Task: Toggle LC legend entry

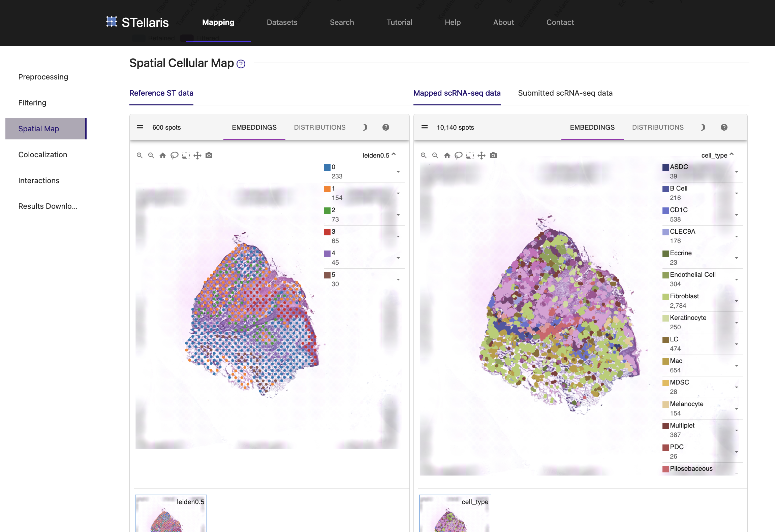Action: tap(703, 344)
